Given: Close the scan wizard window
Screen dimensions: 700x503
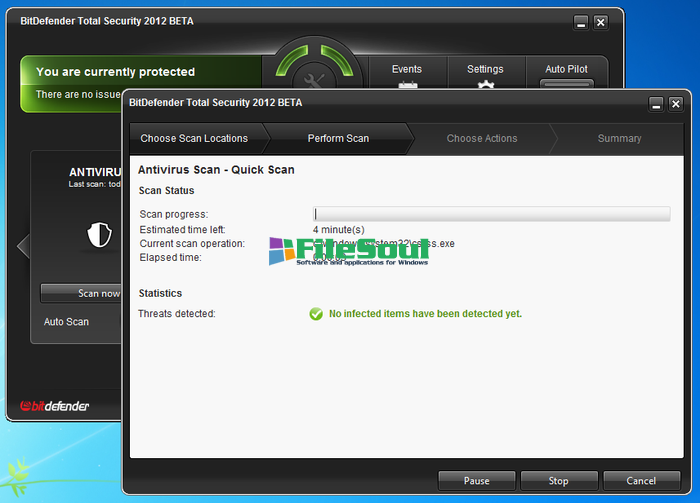Looking at the screenshot, I should tap(676, 104).
